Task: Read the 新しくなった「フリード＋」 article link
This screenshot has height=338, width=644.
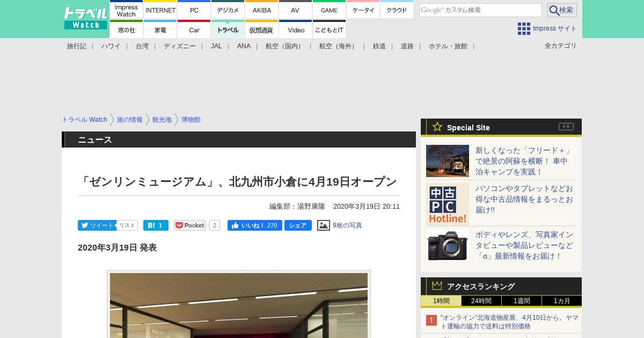Action: tap(523, 161)
